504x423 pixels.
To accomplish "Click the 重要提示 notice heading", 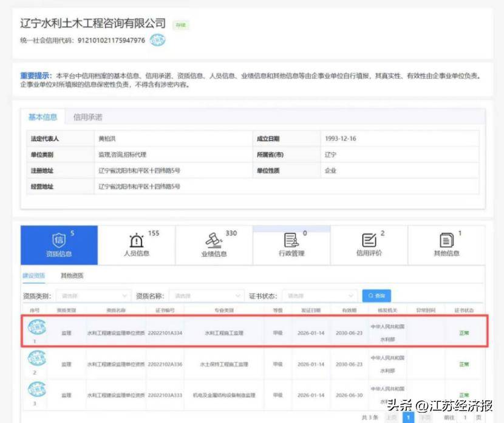I will click(x=36, y=76).
